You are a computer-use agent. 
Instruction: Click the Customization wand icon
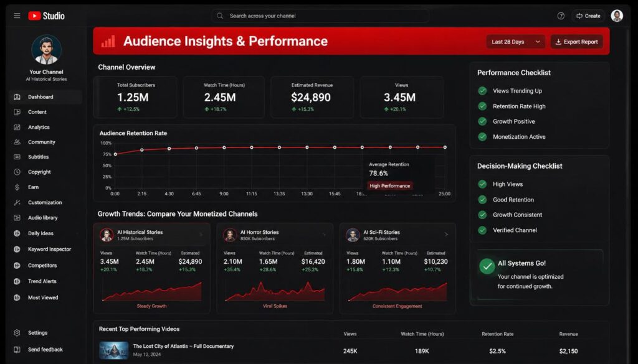pyautogui.click(x=17, y=202)
